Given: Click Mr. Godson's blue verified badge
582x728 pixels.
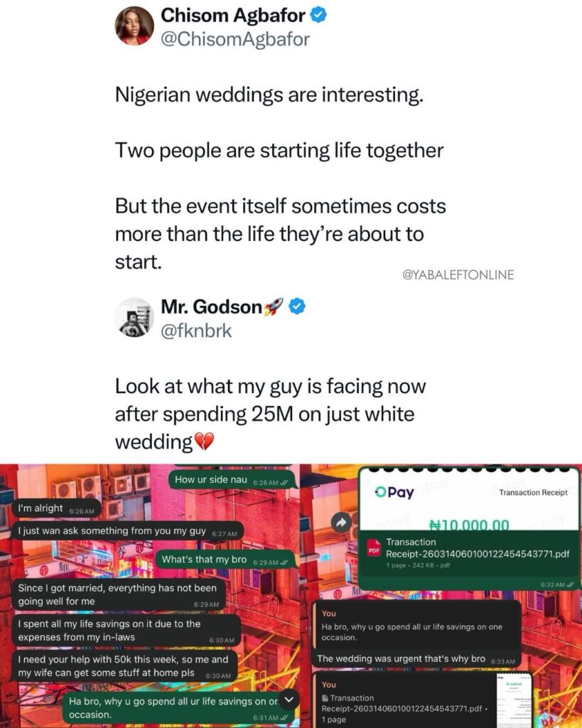Looking at the screenshot, I should click(298, 307).
